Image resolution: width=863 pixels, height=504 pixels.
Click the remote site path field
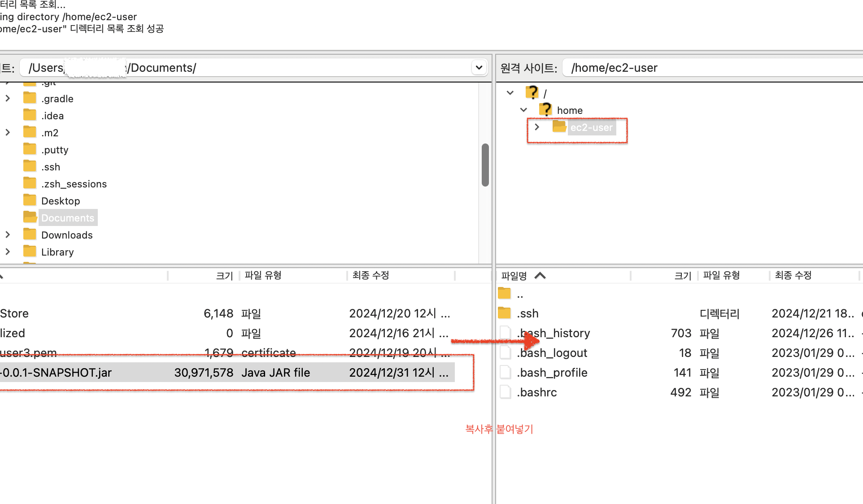coord(709,68)
